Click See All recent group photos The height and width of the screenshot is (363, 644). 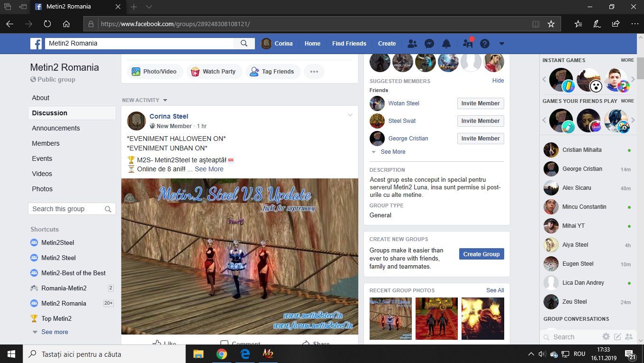coord(495,290)
